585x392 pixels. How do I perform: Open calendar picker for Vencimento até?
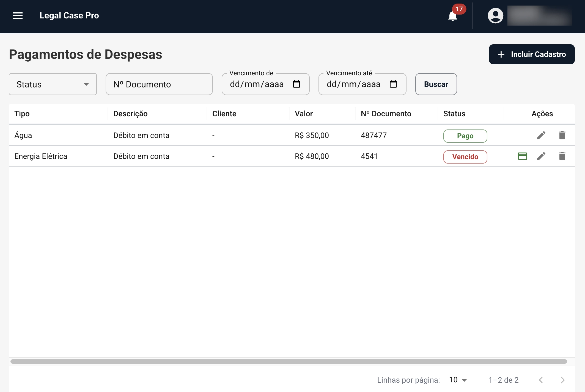click(393, 84)
